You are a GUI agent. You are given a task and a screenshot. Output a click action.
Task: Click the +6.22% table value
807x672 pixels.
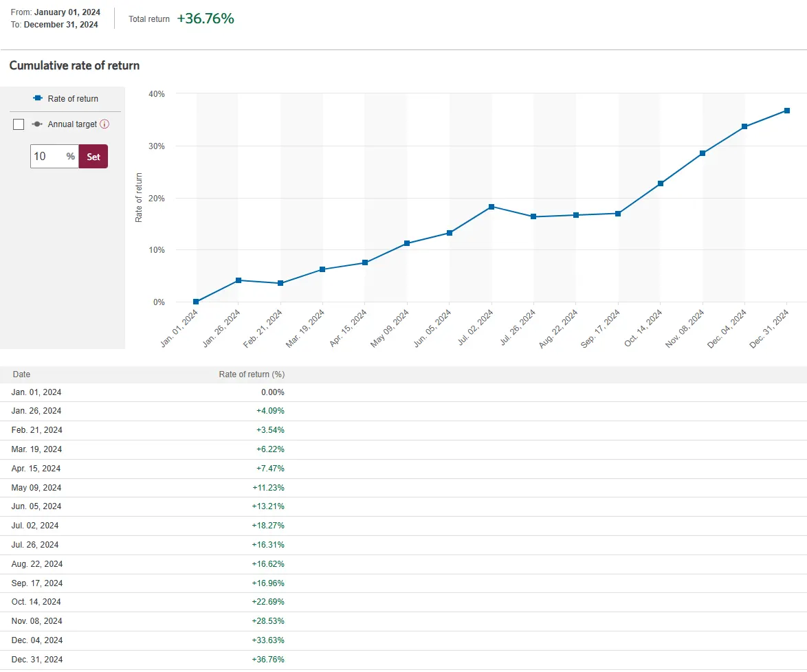pos(270,449)
